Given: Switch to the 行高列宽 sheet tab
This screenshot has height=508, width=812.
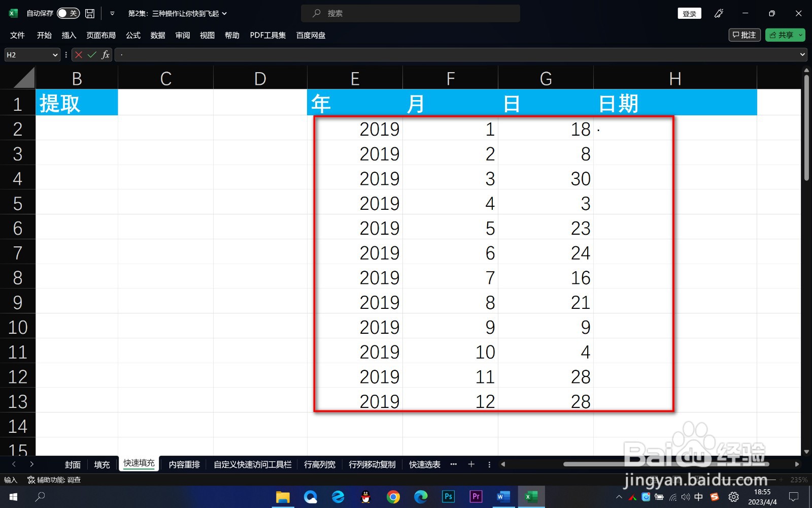Looking at the screenshot, I should [x=320, y=464].
